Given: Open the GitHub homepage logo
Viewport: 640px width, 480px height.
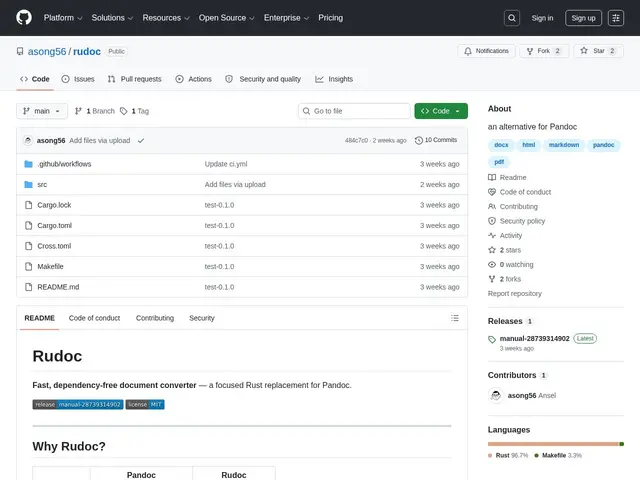Looking at the screenshot, I should (24, 18).
